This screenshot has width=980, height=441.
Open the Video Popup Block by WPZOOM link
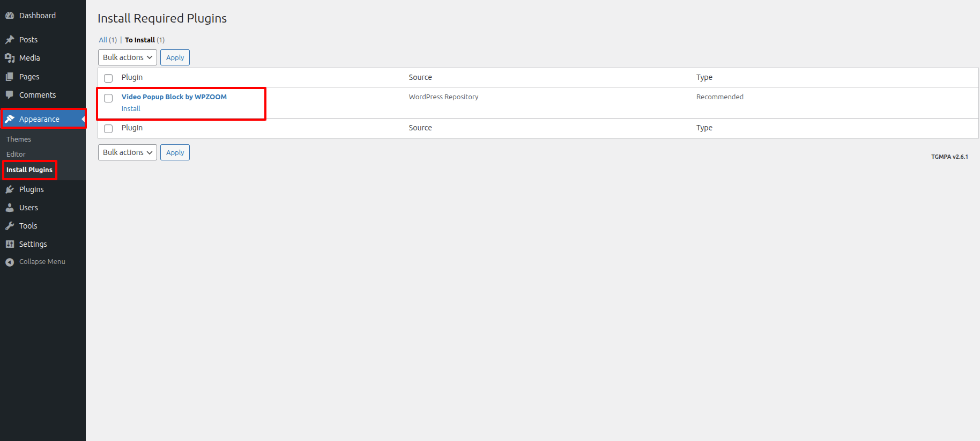(174, 97)
